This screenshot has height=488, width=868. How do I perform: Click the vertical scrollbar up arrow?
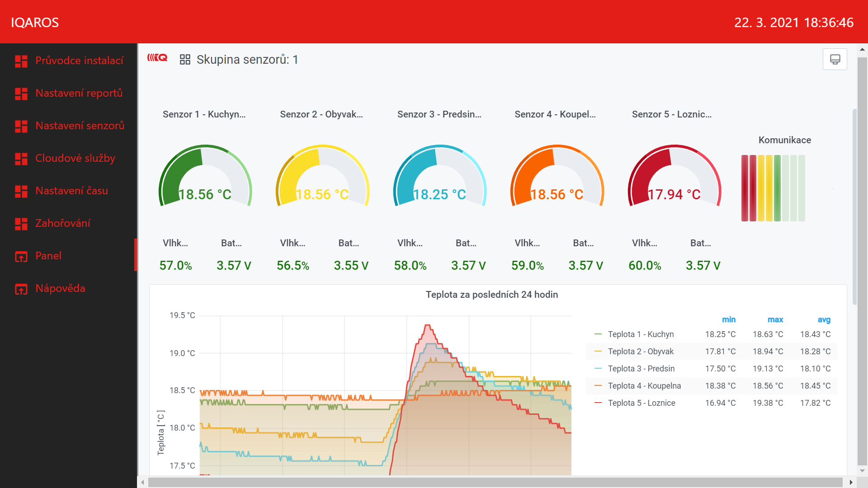point(862,49)
